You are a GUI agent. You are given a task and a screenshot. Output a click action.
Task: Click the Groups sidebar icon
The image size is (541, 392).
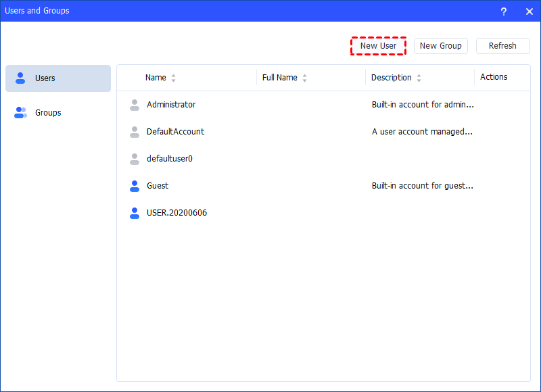[x=20, y=112]
